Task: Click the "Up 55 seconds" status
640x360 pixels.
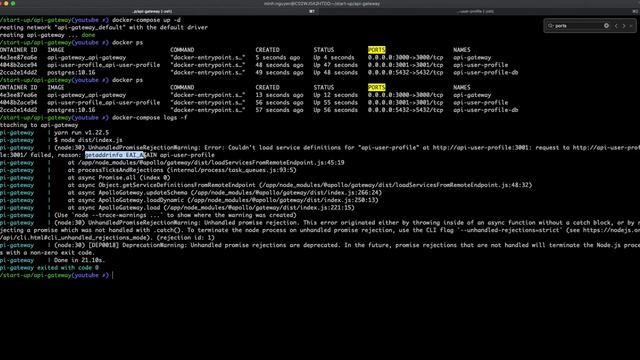Action: tap(335, 102)
